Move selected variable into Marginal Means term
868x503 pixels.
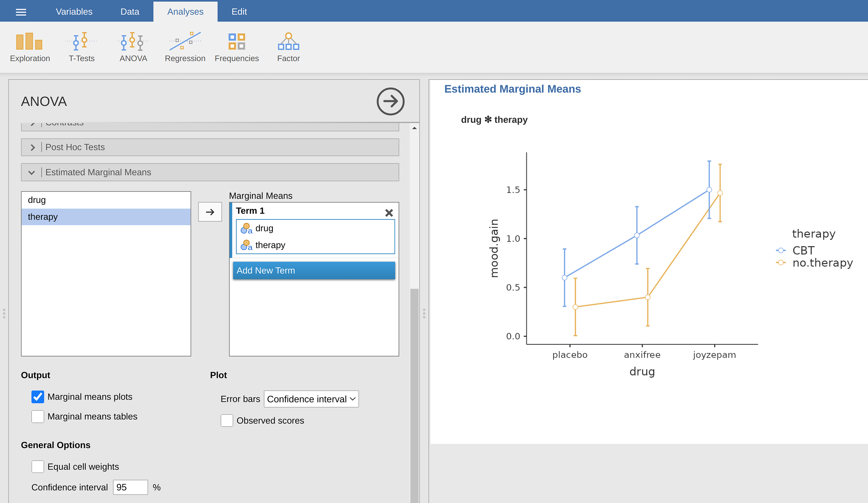[x=210, y=212]
